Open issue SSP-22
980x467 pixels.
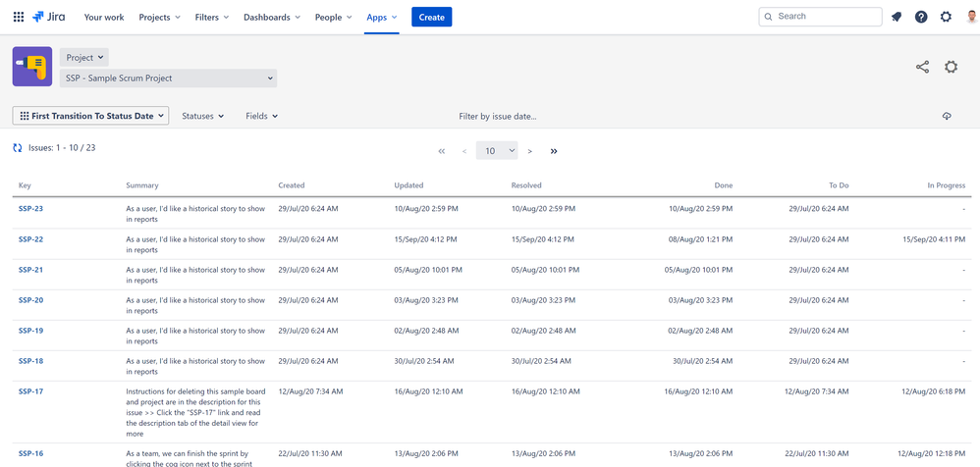30,239
